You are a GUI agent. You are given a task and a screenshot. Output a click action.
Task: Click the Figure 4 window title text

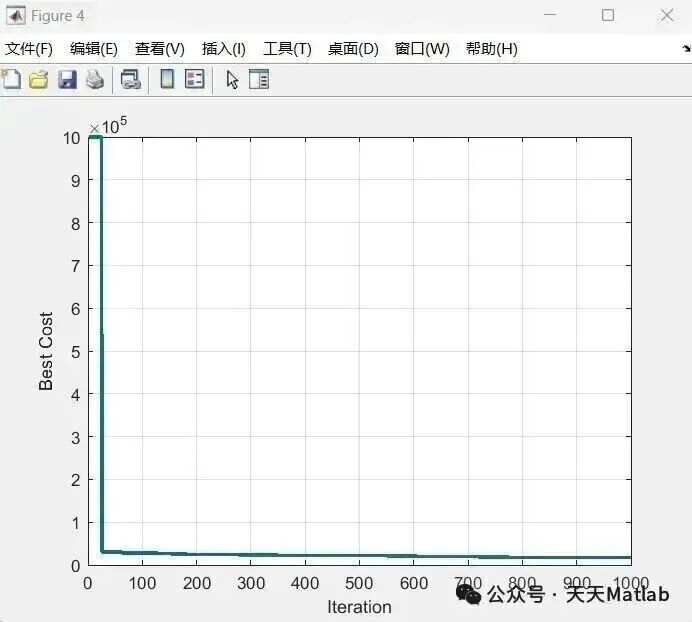coord(57,16)
